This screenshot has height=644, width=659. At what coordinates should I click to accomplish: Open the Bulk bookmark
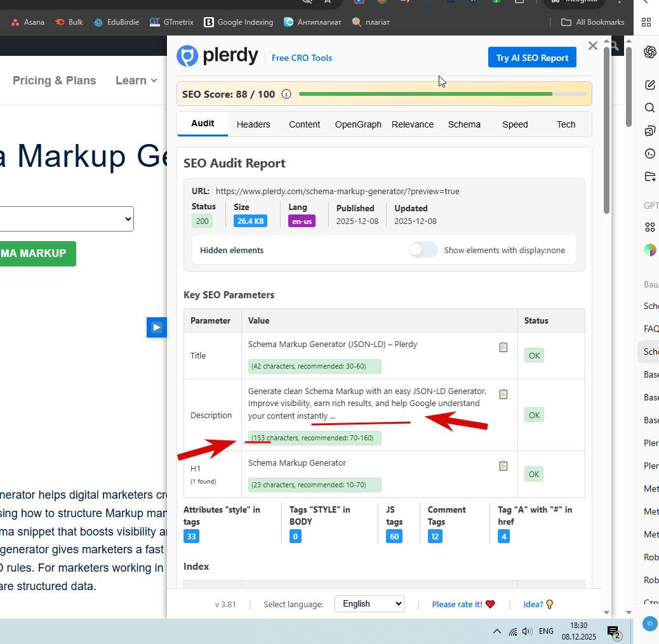point(69,22)
